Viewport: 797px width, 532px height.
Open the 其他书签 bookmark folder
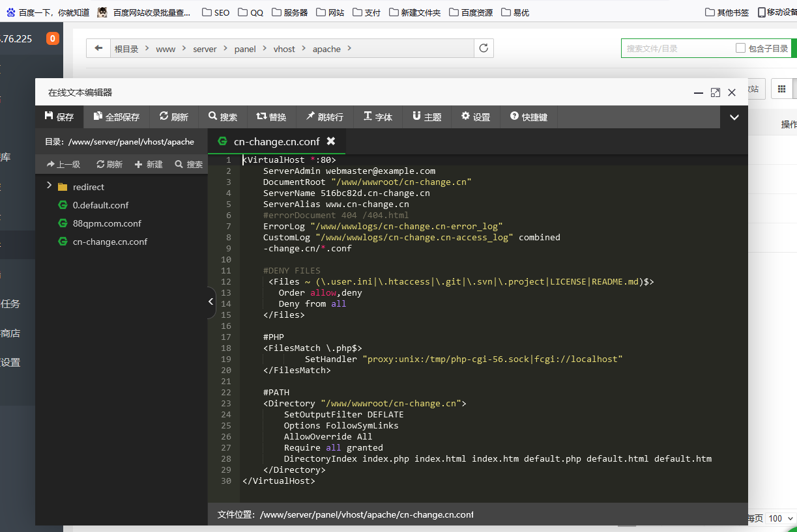(727, 12)
